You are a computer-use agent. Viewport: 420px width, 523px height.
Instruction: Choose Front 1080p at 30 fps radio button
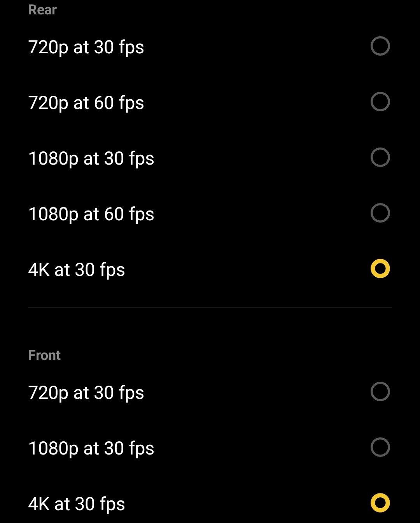(x=380, y=447)
